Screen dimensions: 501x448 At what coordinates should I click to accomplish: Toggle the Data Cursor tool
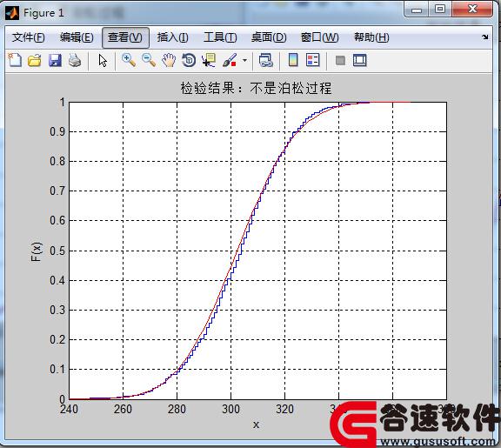point(209,60)
